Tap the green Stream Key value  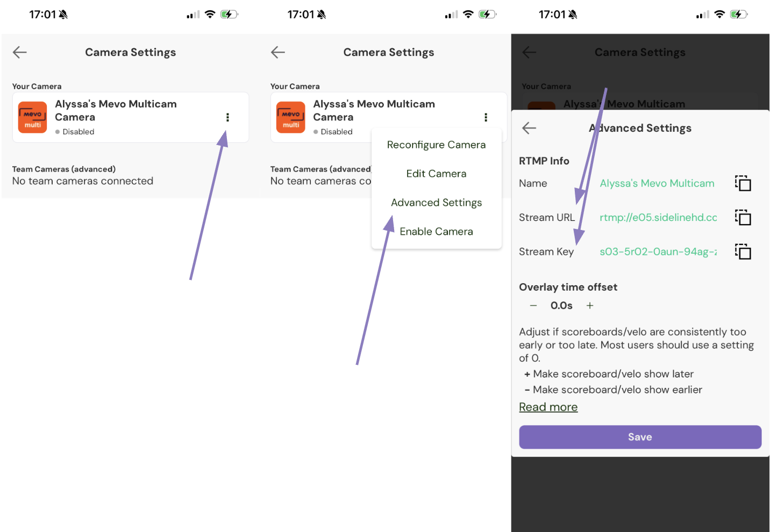[658, 251]
